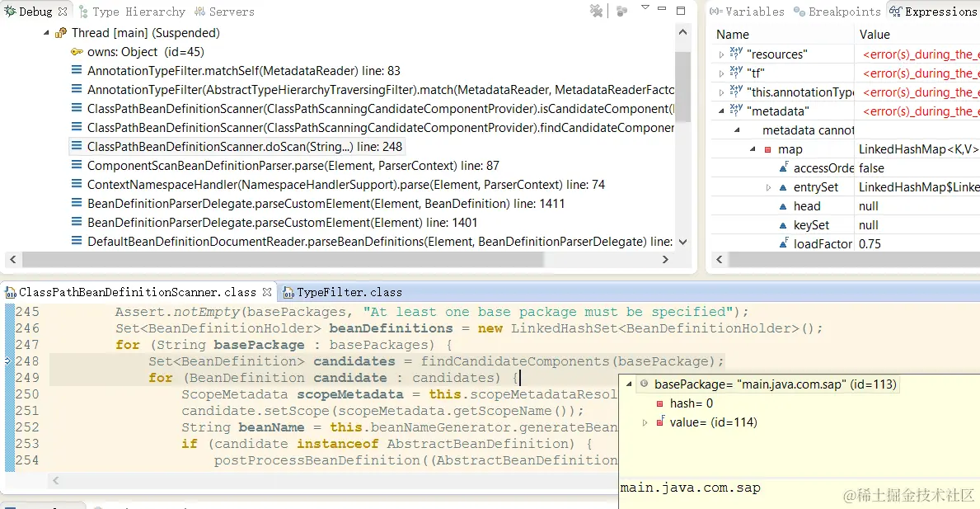
Task: Collapse the map field node
Action: [x=753, y=148]
